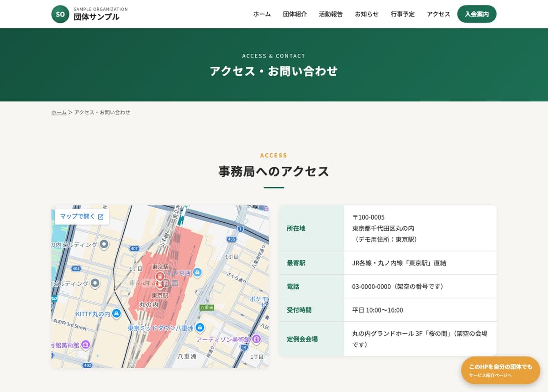
Task: Click route 402 road badge on map
Action: click(x=88, y=365)
